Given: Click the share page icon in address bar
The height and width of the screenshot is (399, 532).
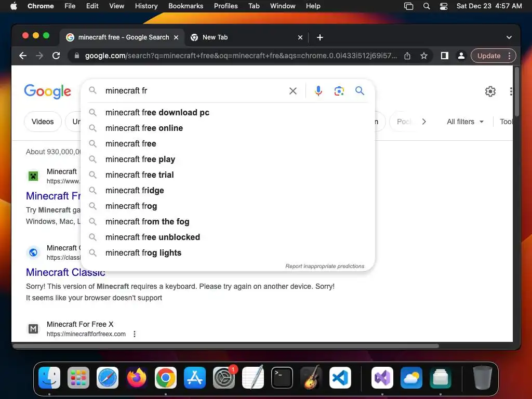Looking at the screenshot, I should (x=407, y=56).
